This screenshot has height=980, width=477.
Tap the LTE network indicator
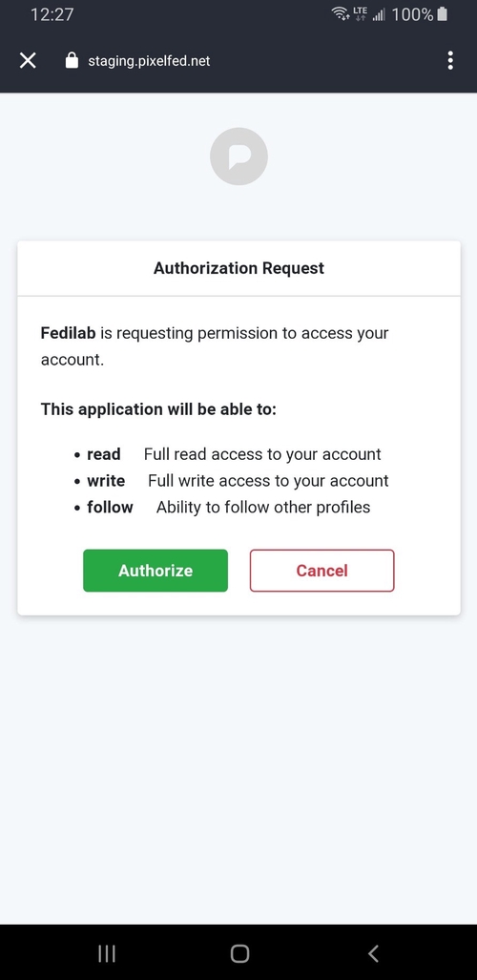(x=360, y=13)
